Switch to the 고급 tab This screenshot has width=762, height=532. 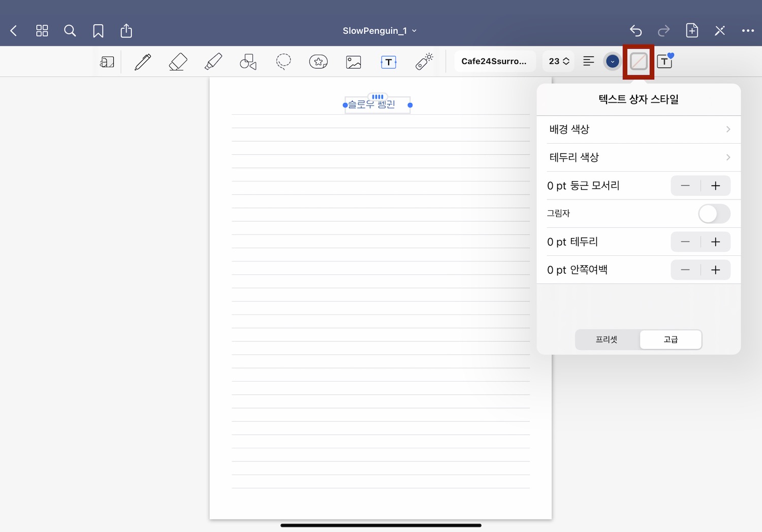click(x=671, y=340)
